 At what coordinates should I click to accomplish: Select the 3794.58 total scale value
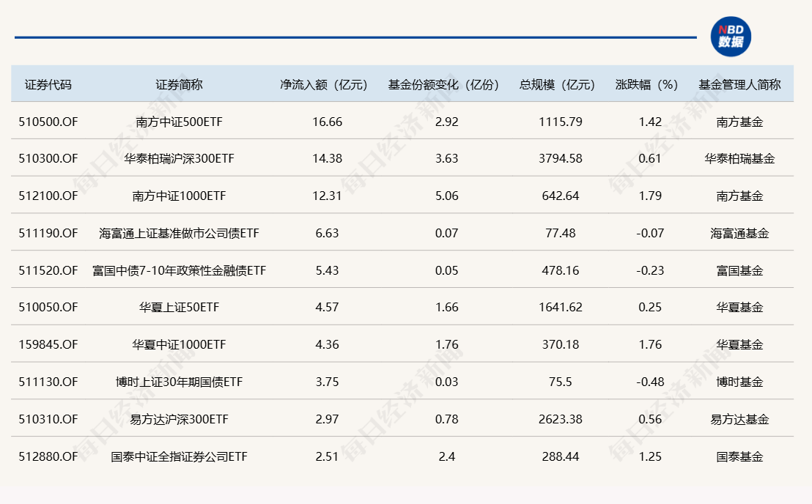pyautogui.click(x=561, y=158)
